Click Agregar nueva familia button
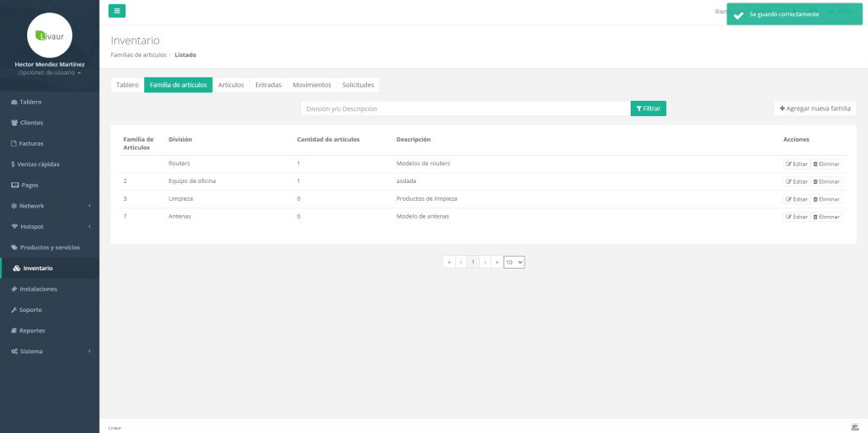The width and height of the screenshot is (868, 433). (x=815, y=108)
